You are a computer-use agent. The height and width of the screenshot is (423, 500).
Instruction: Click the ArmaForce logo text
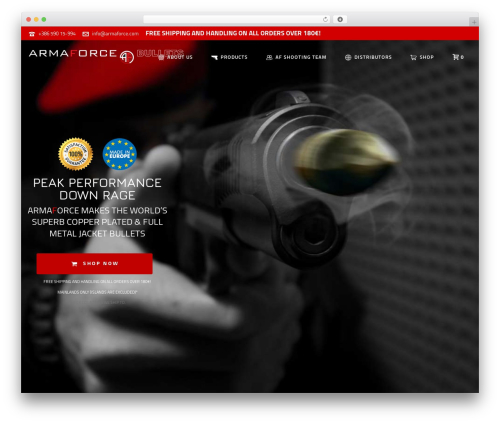point(73,53)
